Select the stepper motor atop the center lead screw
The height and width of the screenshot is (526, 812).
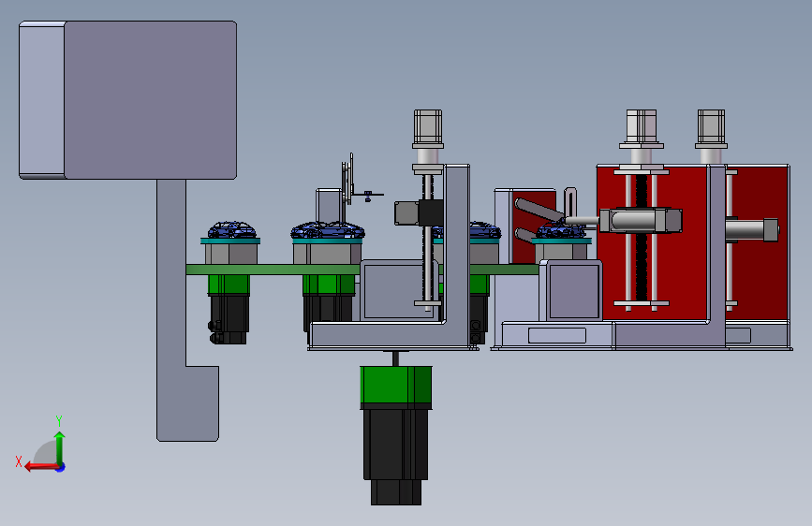[x=428, y=128]
